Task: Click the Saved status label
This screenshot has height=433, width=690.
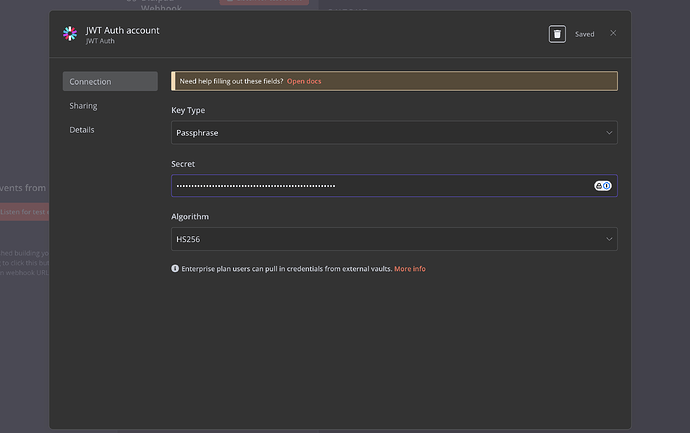Action: (584, 34)
